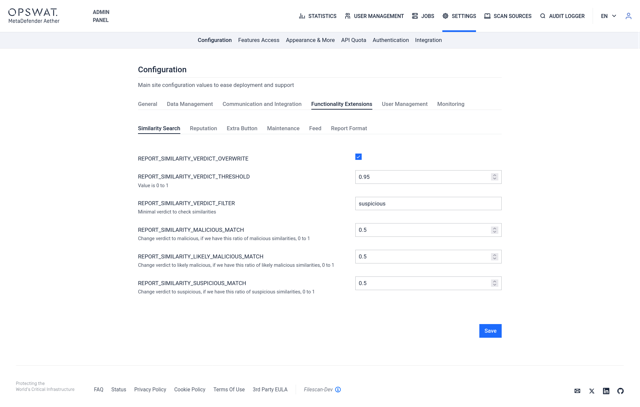Switch to the Data Management tab

coord(189,104)
